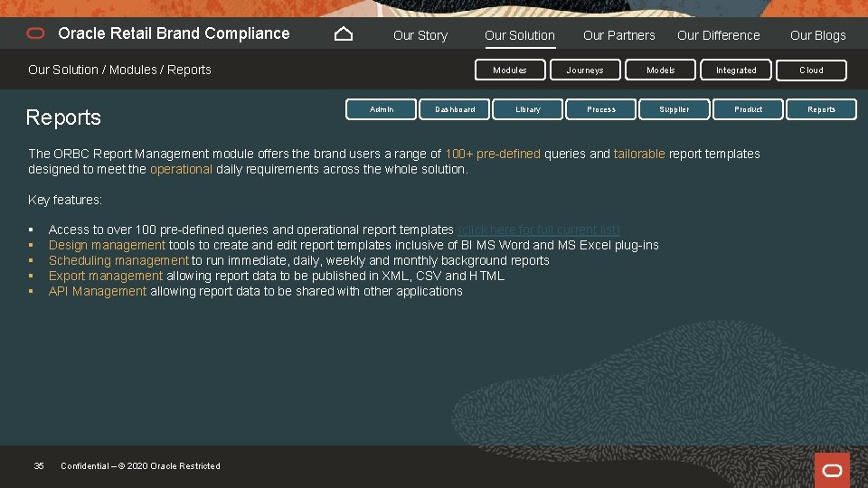The height and width of the screenshot is (488, 868).
Task: Click the 'Key features:' label
Action: 65,200
